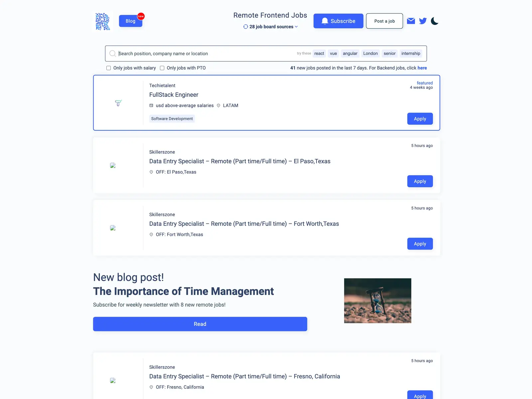Viewport: 532px width, 399px height.
Task: Read the Time Management blog post
Action: (x=200, y=324)
